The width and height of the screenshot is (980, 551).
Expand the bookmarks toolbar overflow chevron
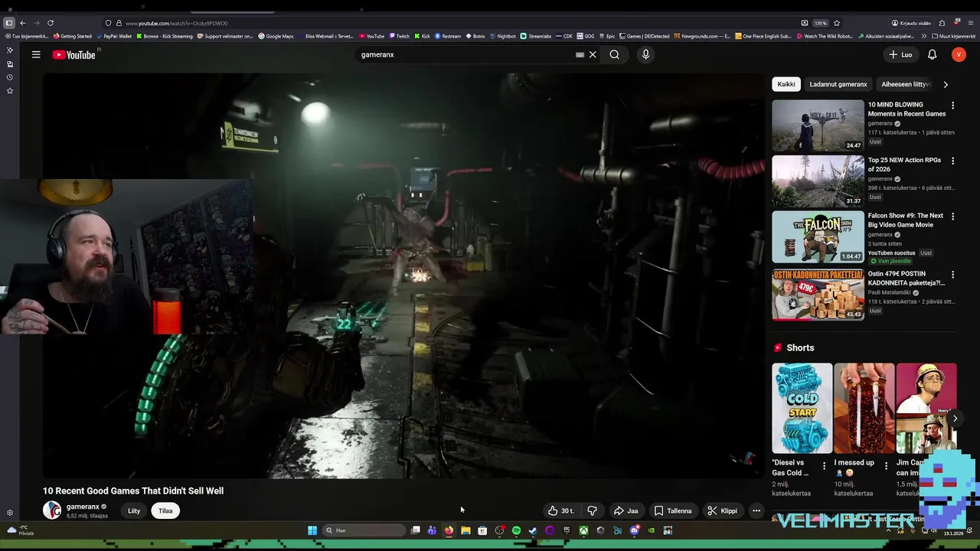point(924,36)
